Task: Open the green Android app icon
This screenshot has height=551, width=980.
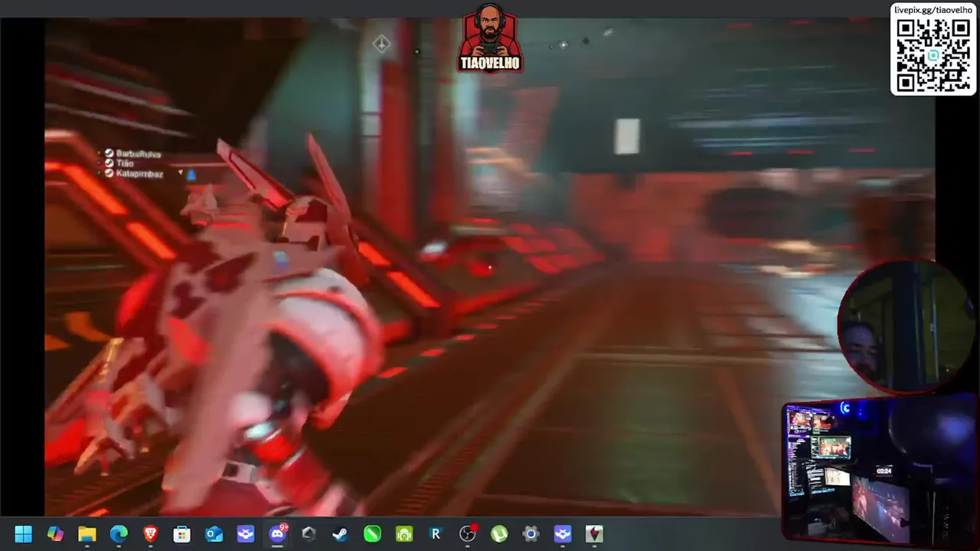Action: [x=404, y=534]
